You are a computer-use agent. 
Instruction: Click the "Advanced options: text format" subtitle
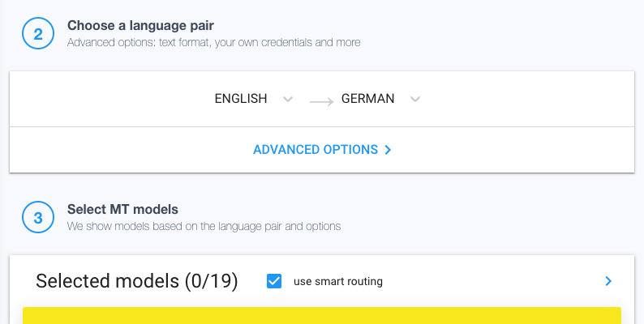(x=213, y=42)
